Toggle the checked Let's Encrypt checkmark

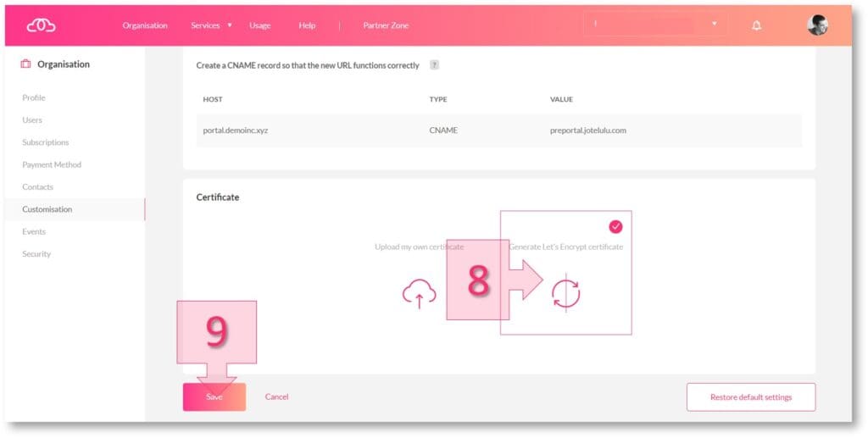click(x=615, y=226)
